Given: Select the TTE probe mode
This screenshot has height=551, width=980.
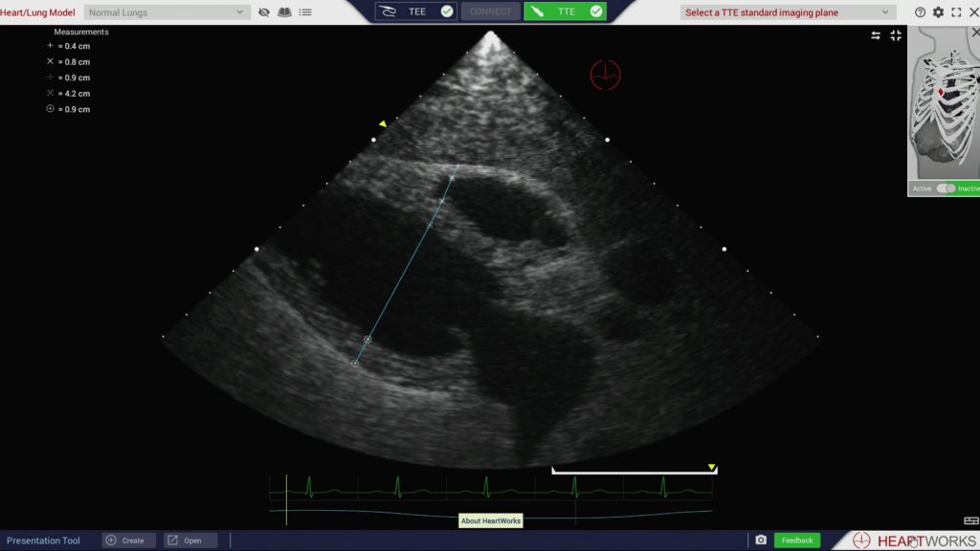Looking at the screenshot, I should point(566,11).
